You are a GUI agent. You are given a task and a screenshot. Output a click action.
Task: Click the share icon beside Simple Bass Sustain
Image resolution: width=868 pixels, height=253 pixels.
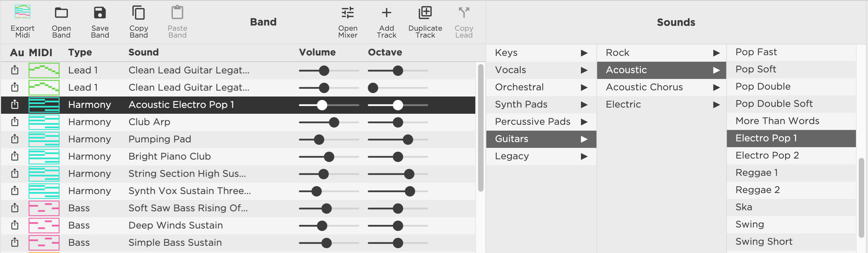coord(14,242)
